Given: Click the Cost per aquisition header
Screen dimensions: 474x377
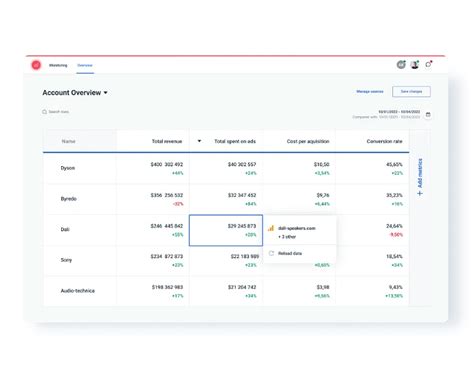Looking at the screenshot, I should [308, 141].
